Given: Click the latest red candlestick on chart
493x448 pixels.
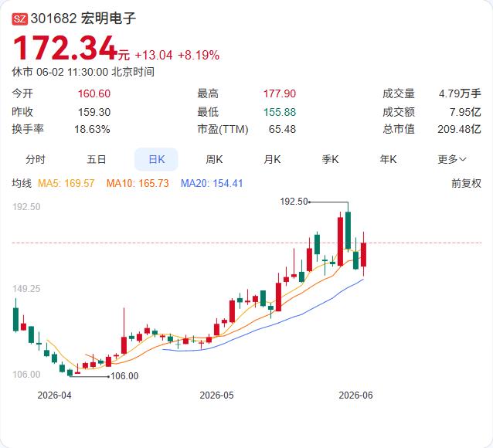Looking at the screenshot, I should [363, 254].
